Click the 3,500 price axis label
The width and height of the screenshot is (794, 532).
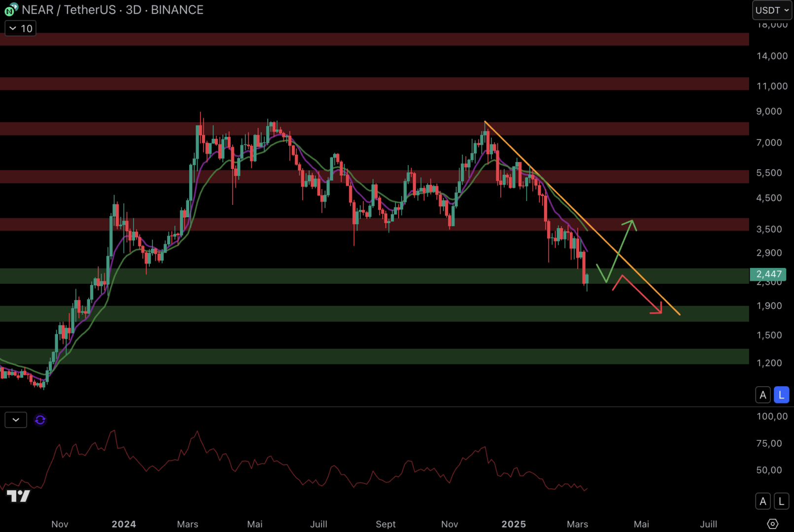coord(769,229)
